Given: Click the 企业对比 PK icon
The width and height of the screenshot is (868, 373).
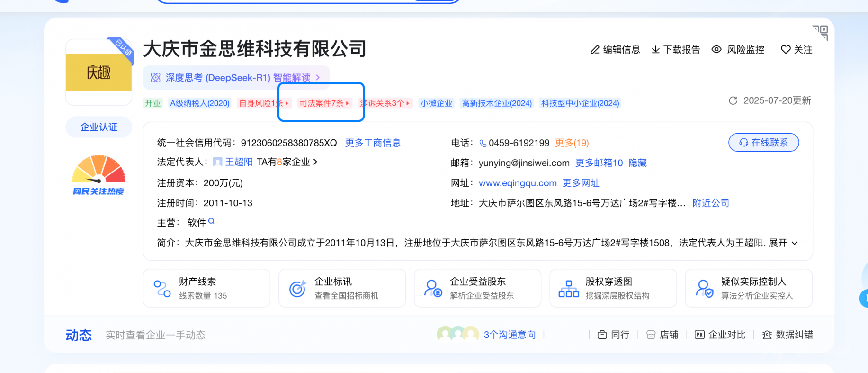Looking at the screenshot, I should [x=699, y=335].
